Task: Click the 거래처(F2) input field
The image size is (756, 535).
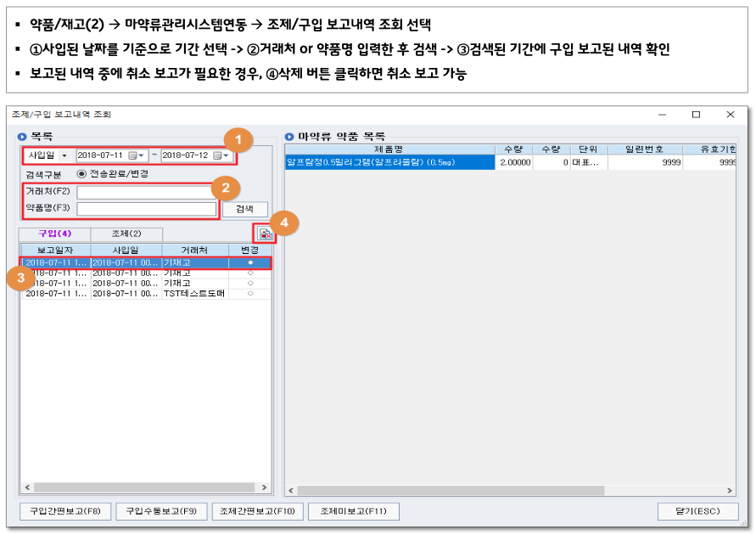Action: click(x=146, y=192)
